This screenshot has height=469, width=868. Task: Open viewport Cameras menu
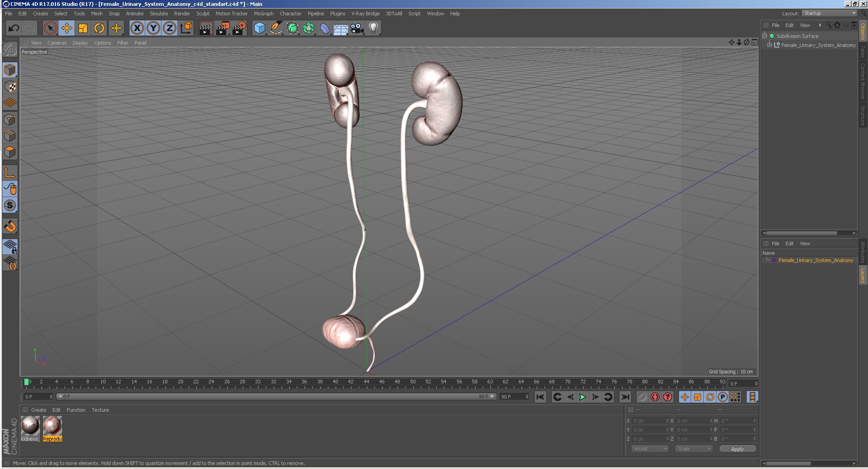tap(57, 43)
